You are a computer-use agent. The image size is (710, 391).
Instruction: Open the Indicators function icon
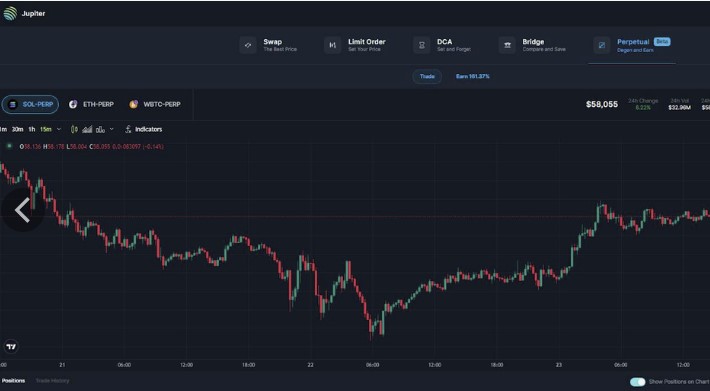tap(128, 129)
